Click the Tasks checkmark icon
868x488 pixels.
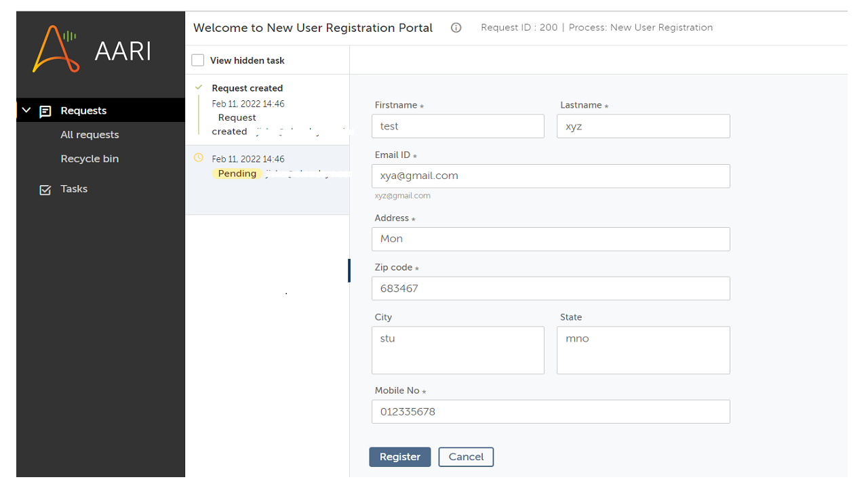click(45, 190)
